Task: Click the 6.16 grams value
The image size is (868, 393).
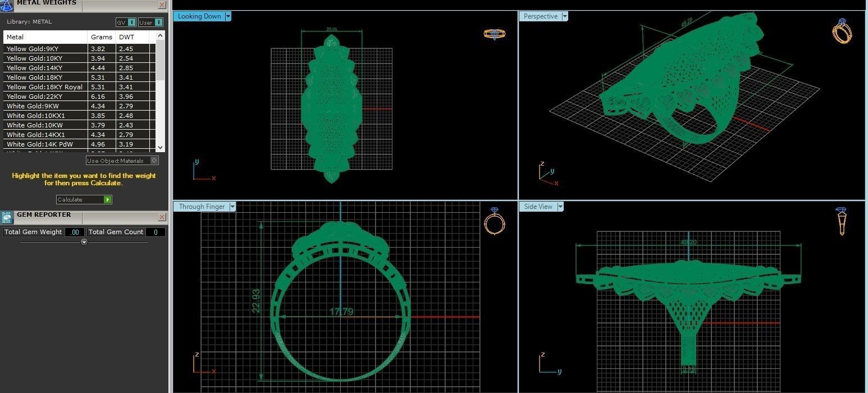Action: [x=98, y=97]
